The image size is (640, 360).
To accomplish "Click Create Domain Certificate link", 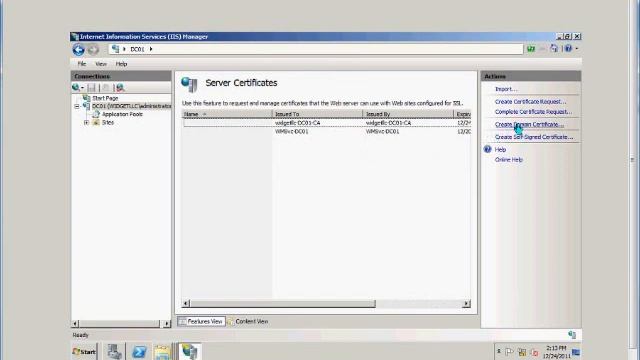I will (x=529, y=124).
